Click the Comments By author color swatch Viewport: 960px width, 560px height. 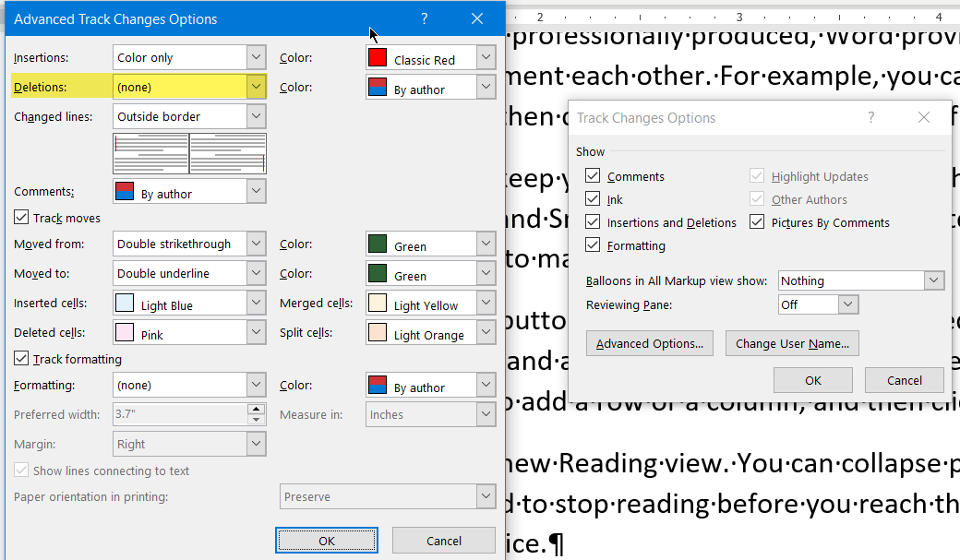coord(125,192)
